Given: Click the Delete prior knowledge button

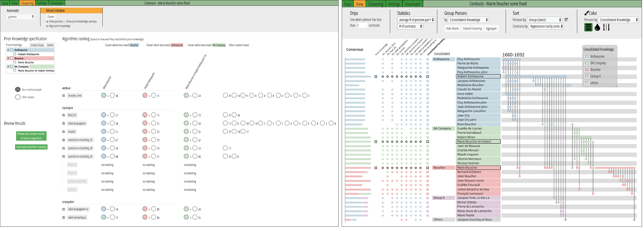Looking at the screenshot, I should coord(50,45).
